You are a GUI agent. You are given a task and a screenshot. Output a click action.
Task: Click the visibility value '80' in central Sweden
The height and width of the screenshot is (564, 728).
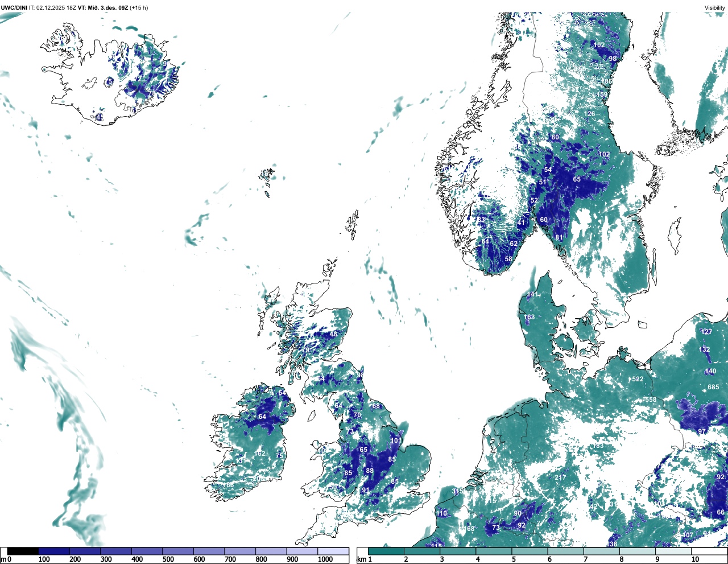pos(555,137)
